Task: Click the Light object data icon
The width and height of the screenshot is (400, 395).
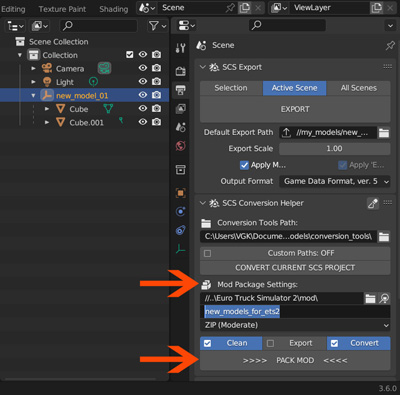Action: click(x=93, y=82)
